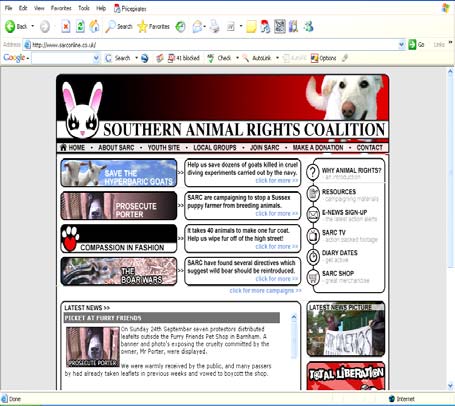Expand the AutoLink dropdown arrow
The width and height of the screenshot is (455, 406).
click(x=277, y=58)
